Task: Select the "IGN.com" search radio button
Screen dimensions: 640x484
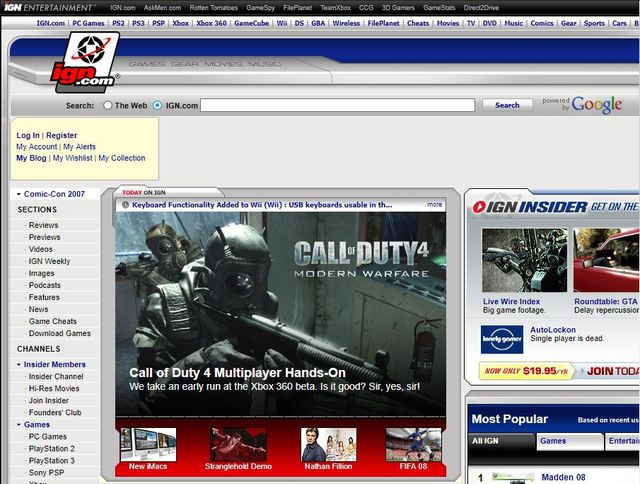Action: pos(159,105)
